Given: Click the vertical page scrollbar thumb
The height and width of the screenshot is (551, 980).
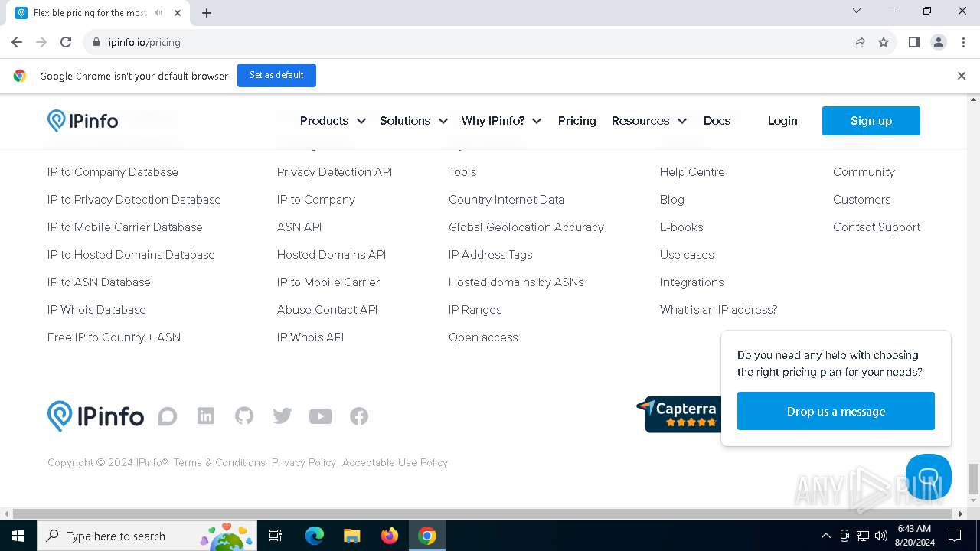Looking at the screenshot, I should [973, 479].
